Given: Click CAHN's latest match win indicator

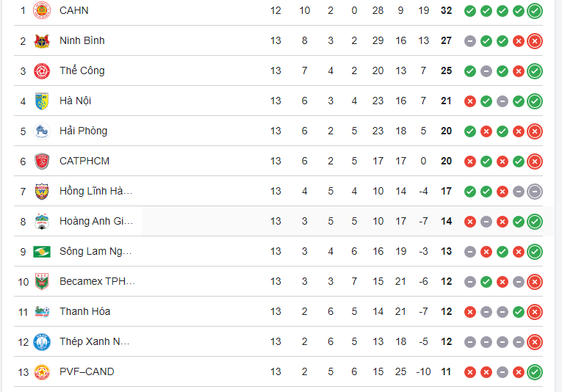Looking at the screenshot, I should tap(535, 10).
